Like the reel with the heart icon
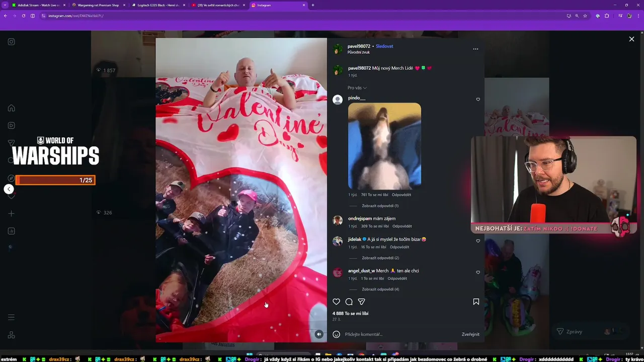The width and height of the screenshot is (644, 362). point(337,302)
